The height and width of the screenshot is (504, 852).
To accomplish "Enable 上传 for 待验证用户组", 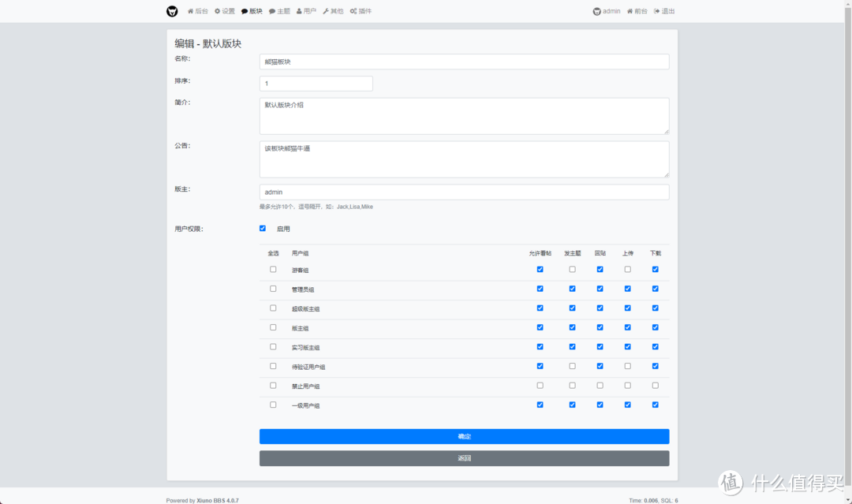I will [627, 366].
